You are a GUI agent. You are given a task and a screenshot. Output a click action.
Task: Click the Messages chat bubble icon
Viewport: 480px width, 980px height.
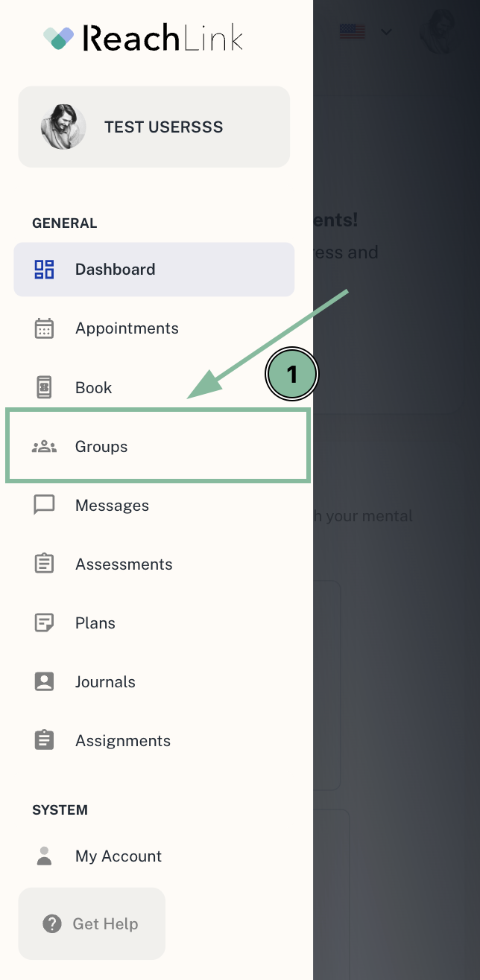pyautogui.click(x=45, y=506)
